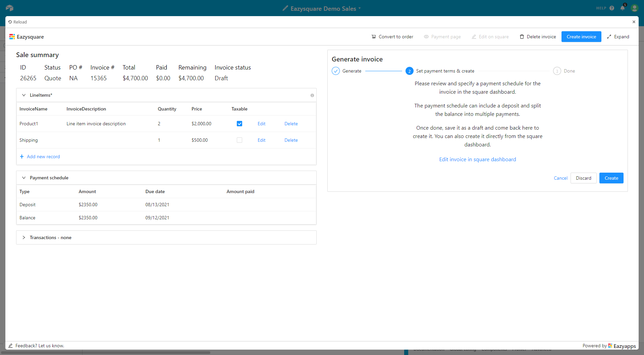Click the $4,700.00 Total value
644x355 pixels.
click(135, 78)
